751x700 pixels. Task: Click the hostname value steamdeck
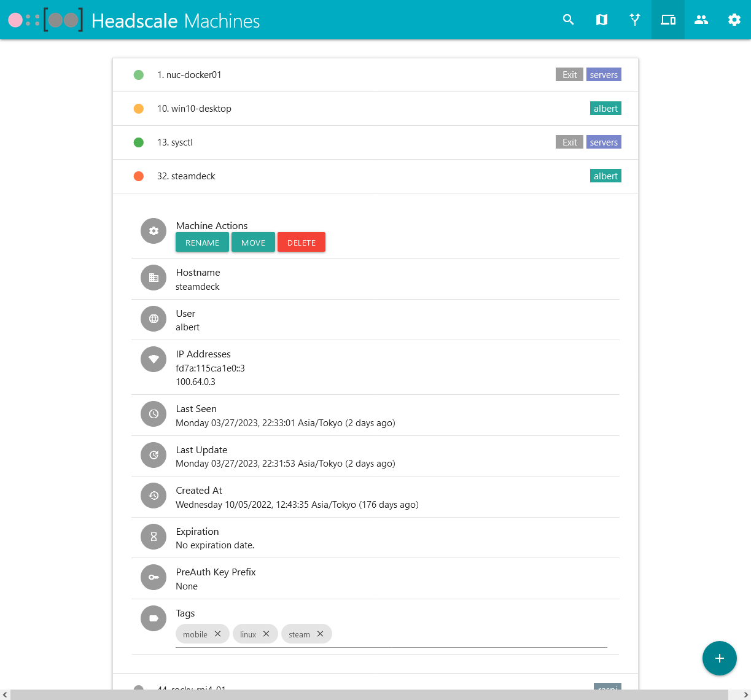[198, 287]
